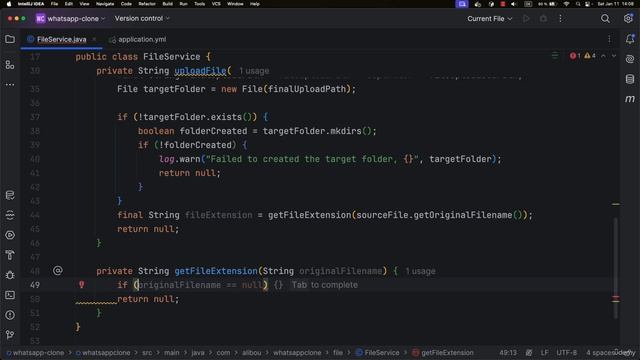
Task: Click the uploadFile method name
Action: (200, 71)
